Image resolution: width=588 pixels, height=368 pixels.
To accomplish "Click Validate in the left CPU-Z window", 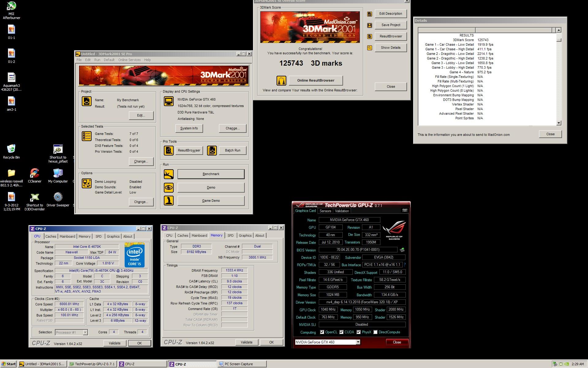I will (x=115, y=343).
